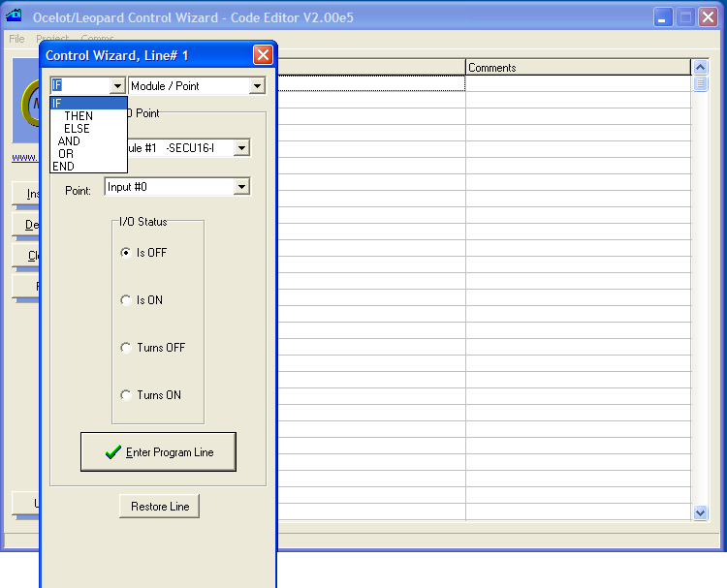727x588 pixels.
Task: Open the Point Input #0 dropdown
Action: (x=241, y=187)
